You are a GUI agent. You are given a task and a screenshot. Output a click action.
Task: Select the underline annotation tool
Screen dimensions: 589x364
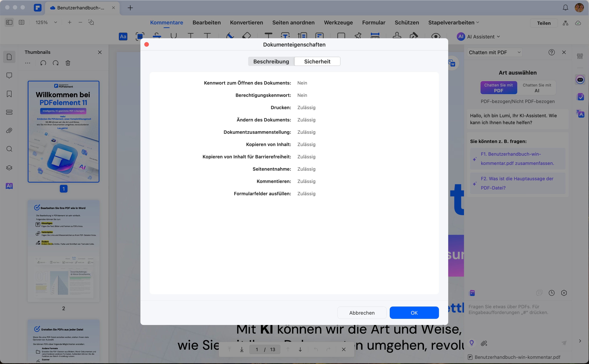(x=174, y=36)
